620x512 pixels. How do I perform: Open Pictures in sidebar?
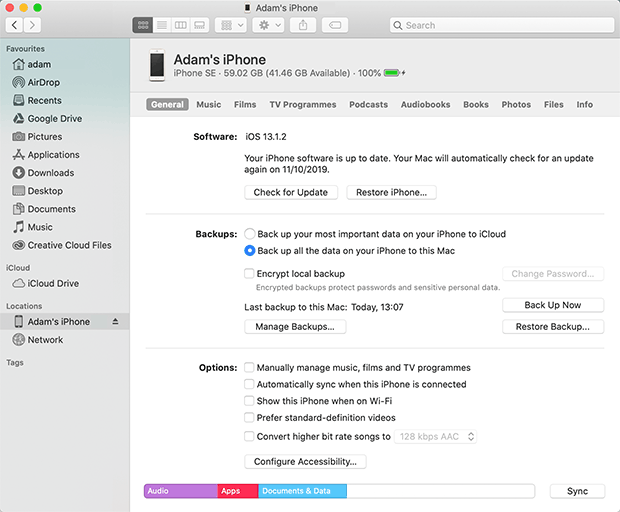pyautogui.click(x=65, y=136)
